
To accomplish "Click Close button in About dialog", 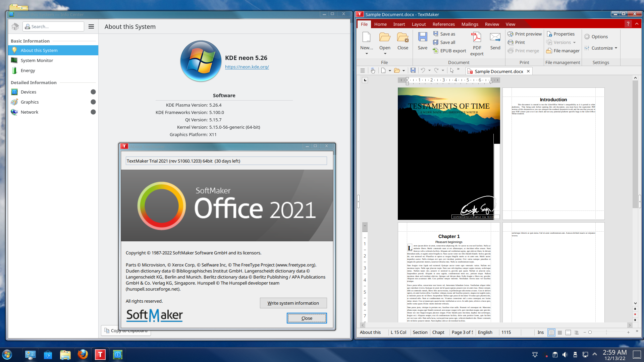I will (307, 318).
